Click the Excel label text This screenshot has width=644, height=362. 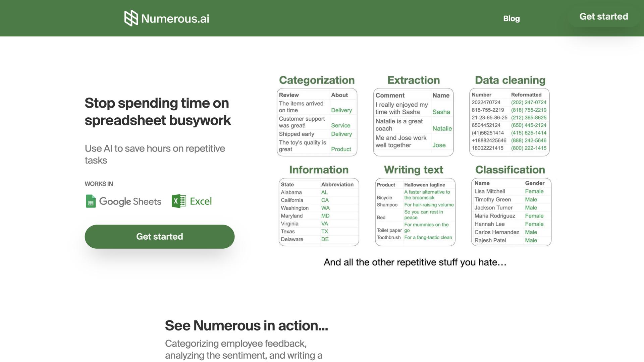point(201,201)
